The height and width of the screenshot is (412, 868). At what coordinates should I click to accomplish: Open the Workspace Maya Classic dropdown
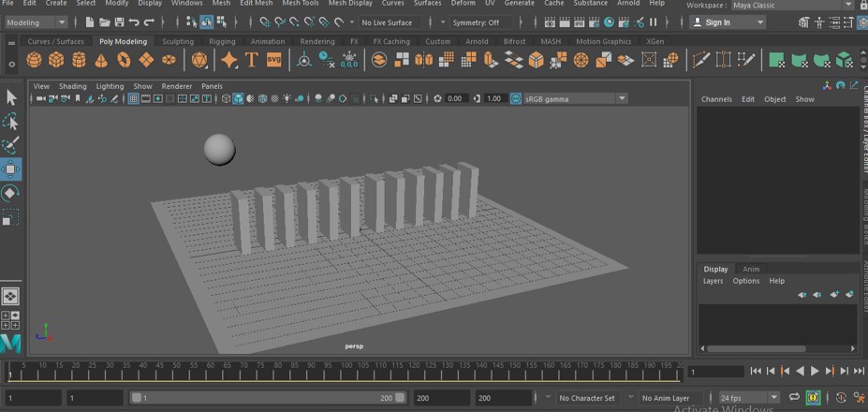(793, 6)
